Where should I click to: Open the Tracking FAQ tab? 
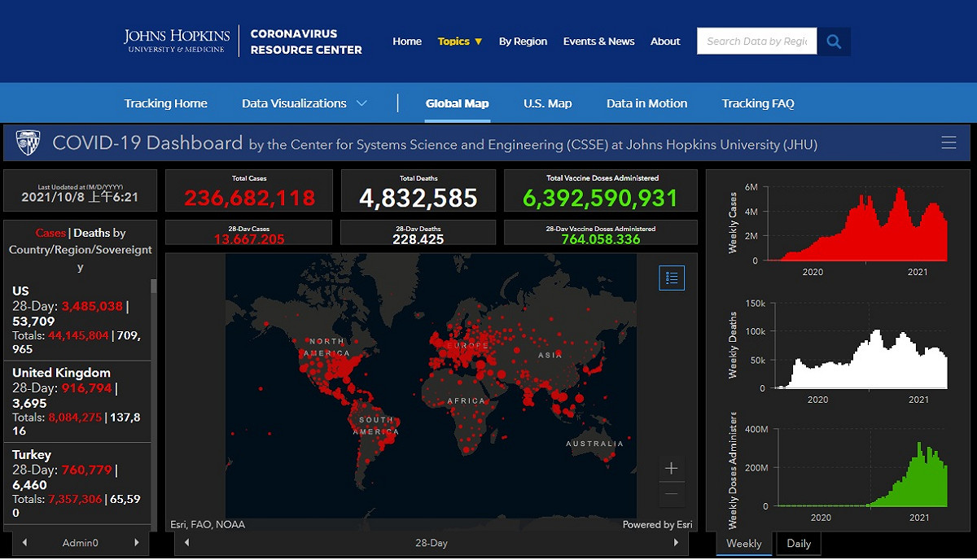758,103
